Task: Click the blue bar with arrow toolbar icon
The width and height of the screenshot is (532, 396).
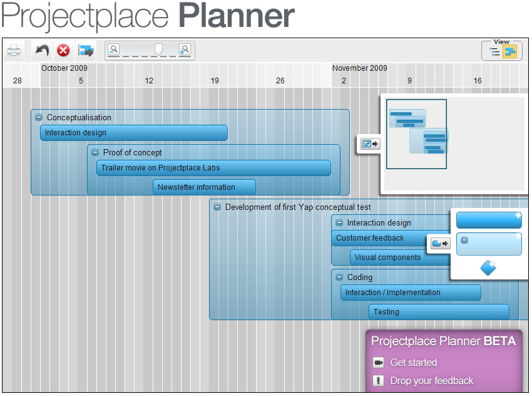Action: click(86, 51)
